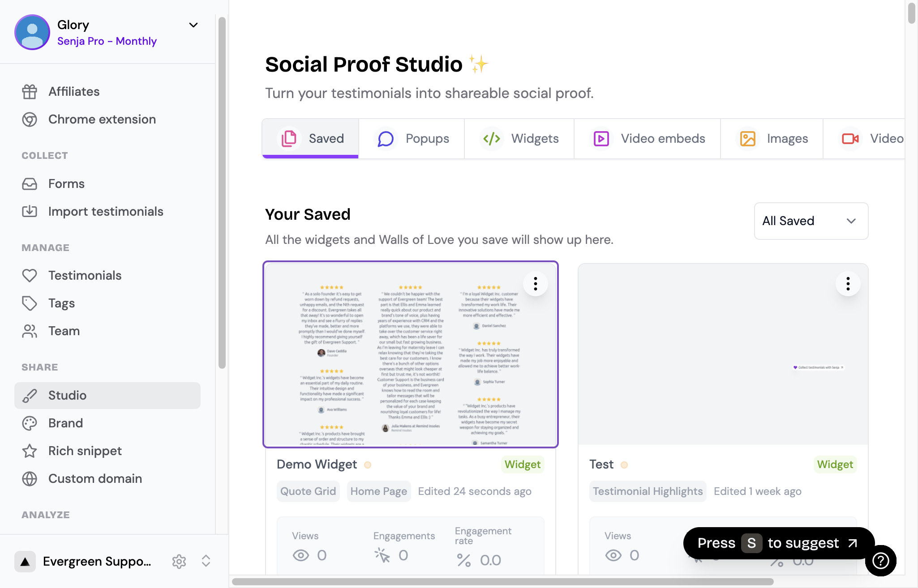Click the Evergreen Support project logo
Viewport: 918px width, 588px height.
coord(25,561)
